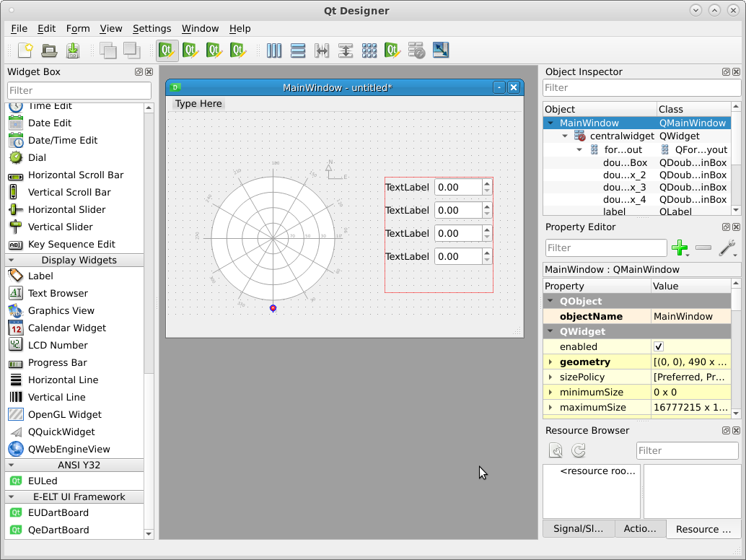This screenshot has height=560, width=746.
Task: Click the Lay Out in a Grid icon
Action: point(369,51)
